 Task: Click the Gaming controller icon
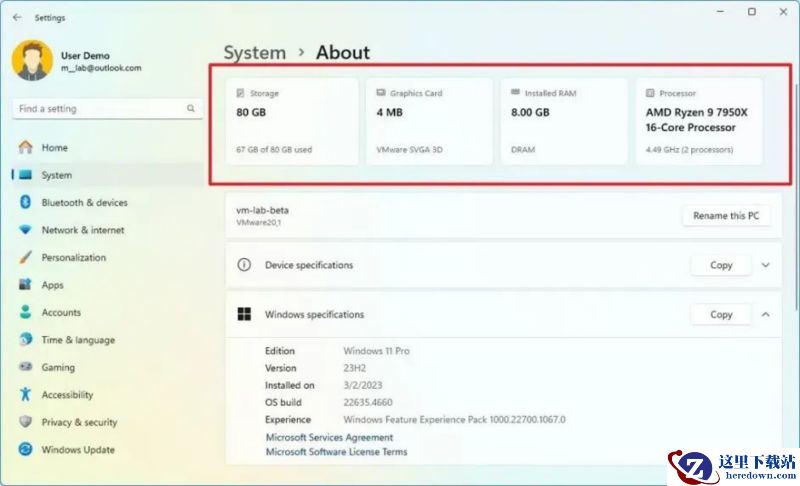[x=26, y=367]
